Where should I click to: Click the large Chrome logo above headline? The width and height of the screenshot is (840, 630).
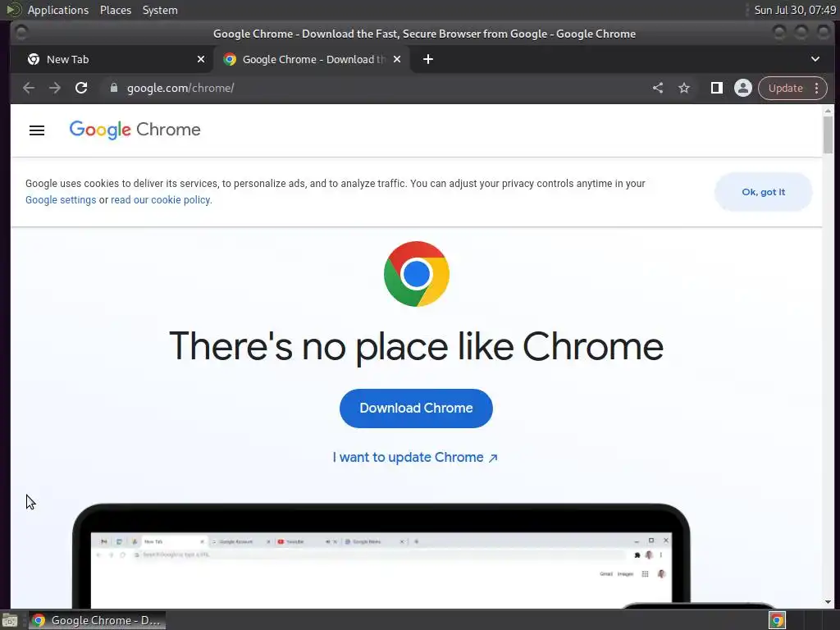[417, 274]
